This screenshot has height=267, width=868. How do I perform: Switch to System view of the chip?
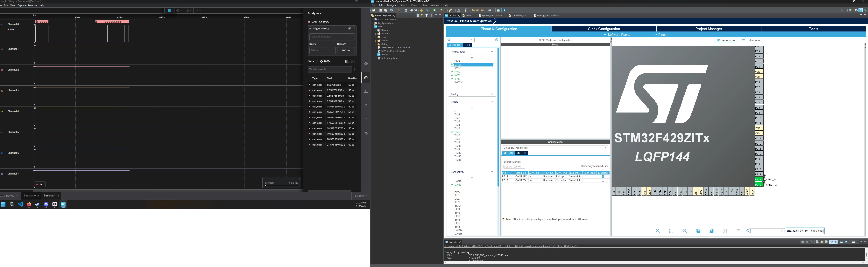pyautogui.click(x=751, y=40)
